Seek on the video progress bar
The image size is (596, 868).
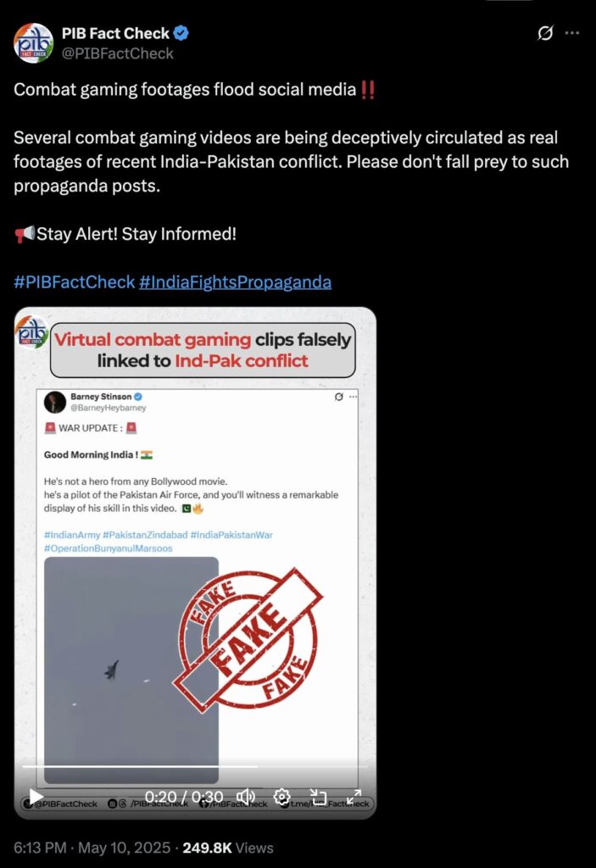coord(195,766)
